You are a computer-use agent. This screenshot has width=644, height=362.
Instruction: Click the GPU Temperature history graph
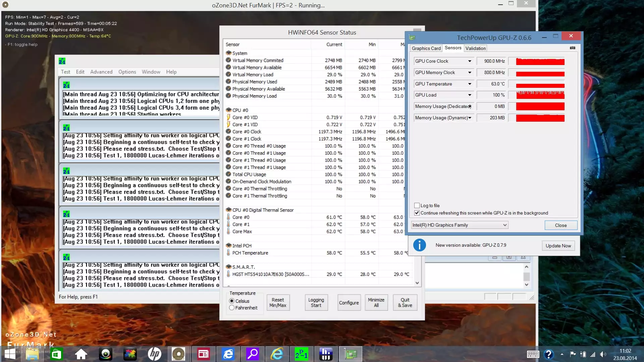(536, 84)
